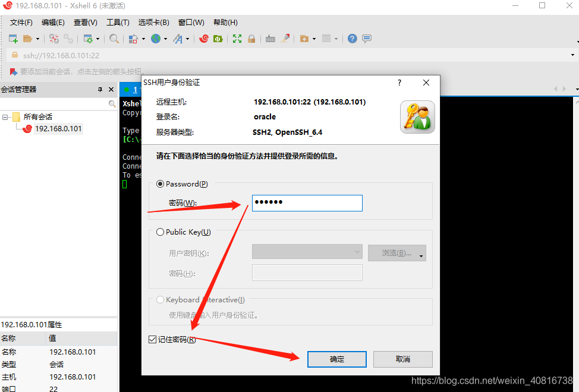Click the folder-plus toolbar icon
This screenshot has width=579, height=392.
pos(304,39)
